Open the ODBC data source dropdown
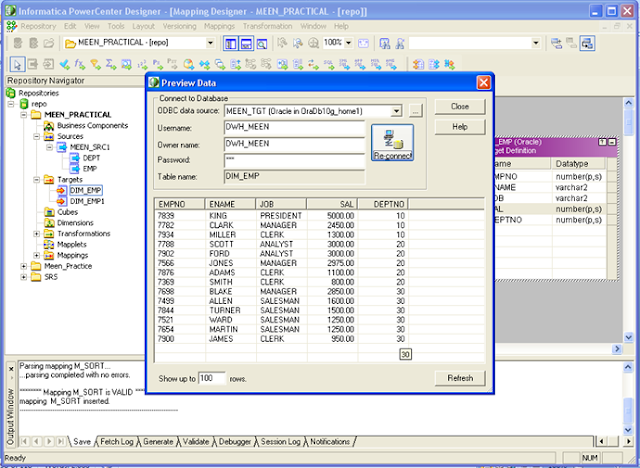640x468 pixels. coord(396,111)
